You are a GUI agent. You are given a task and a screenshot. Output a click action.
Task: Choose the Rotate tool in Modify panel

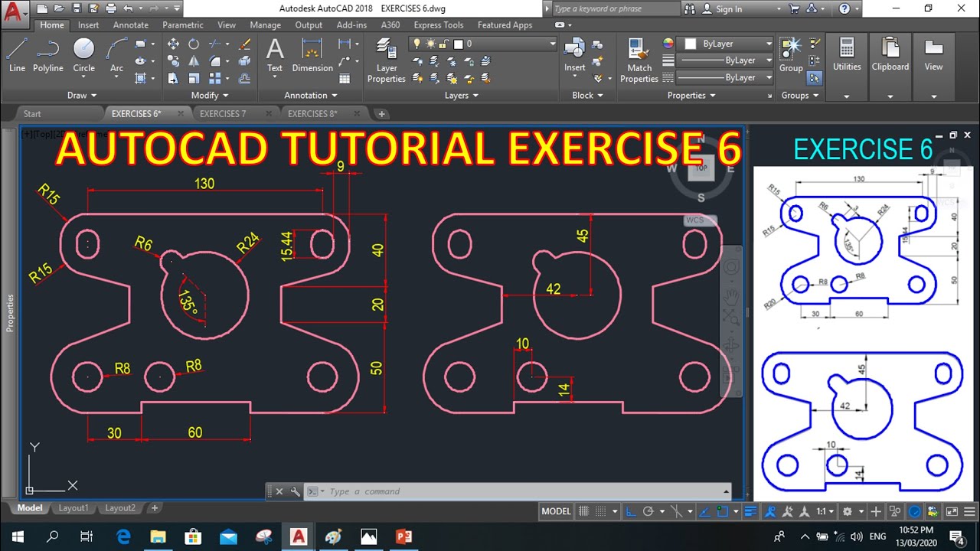pos(194,44)
